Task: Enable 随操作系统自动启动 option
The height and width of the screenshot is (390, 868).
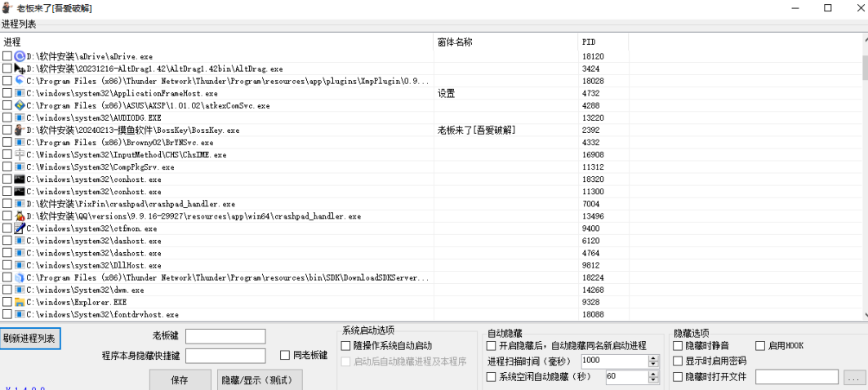Action: pyautogui.click(x=345, y=346)
